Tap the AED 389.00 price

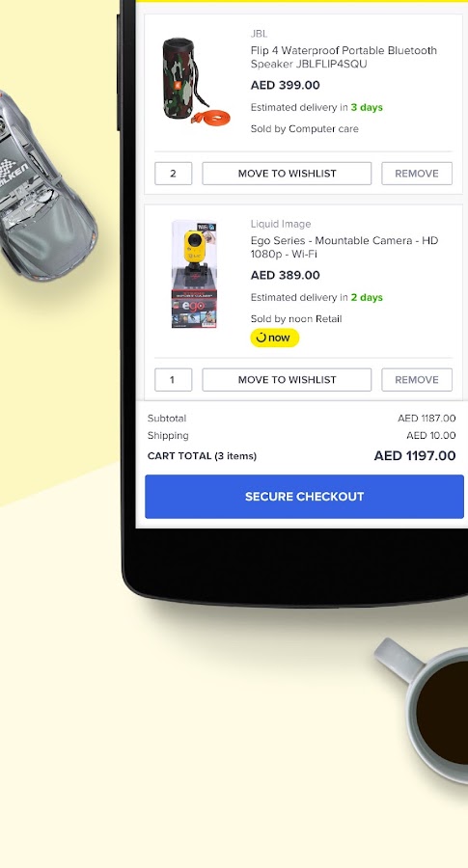(x=286, y=275)
